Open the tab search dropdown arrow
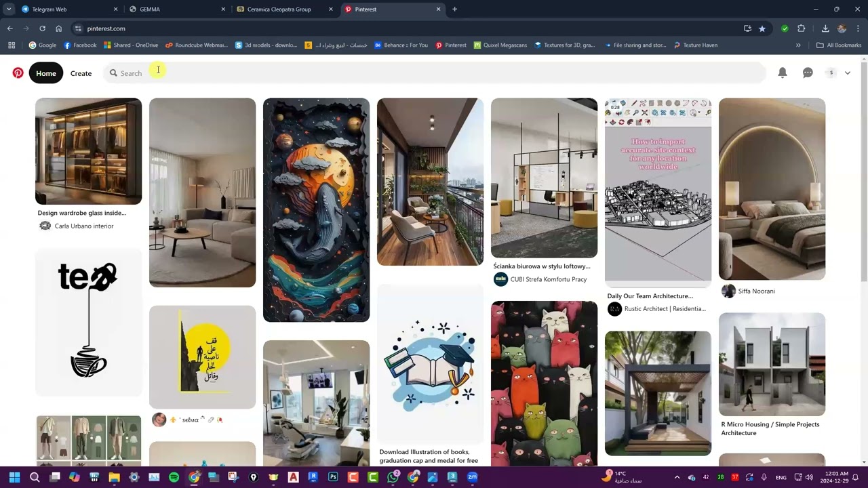This screenshot has height=488, width=868. pyautogui.click(x=8, y=9)
